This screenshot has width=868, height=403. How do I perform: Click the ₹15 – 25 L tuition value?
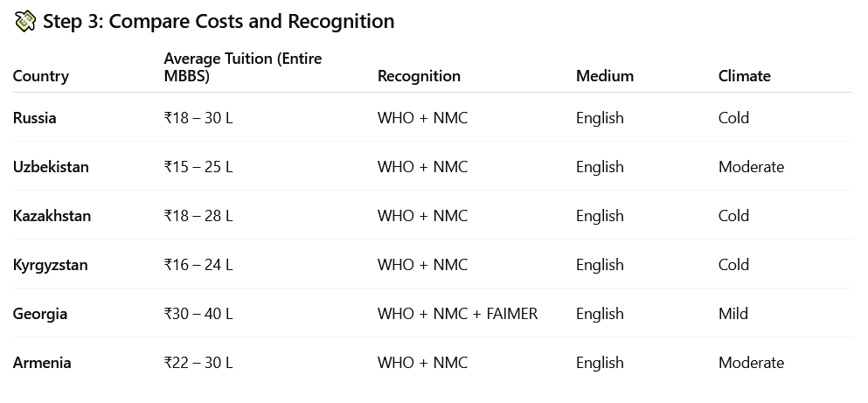(198, 167)
